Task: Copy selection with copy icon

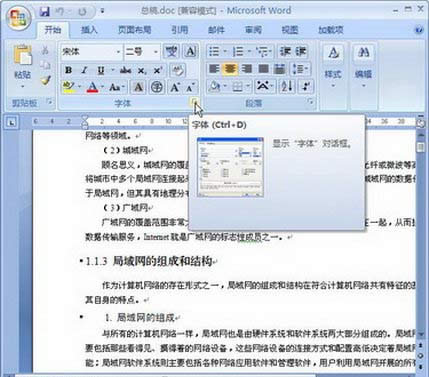Action: [x=45, y=65]
